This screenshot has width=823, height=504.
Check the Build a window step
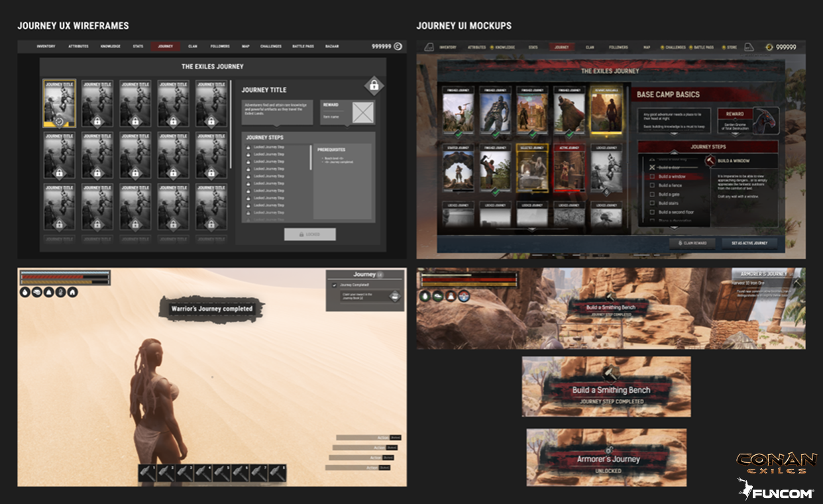tap(653, 177)
